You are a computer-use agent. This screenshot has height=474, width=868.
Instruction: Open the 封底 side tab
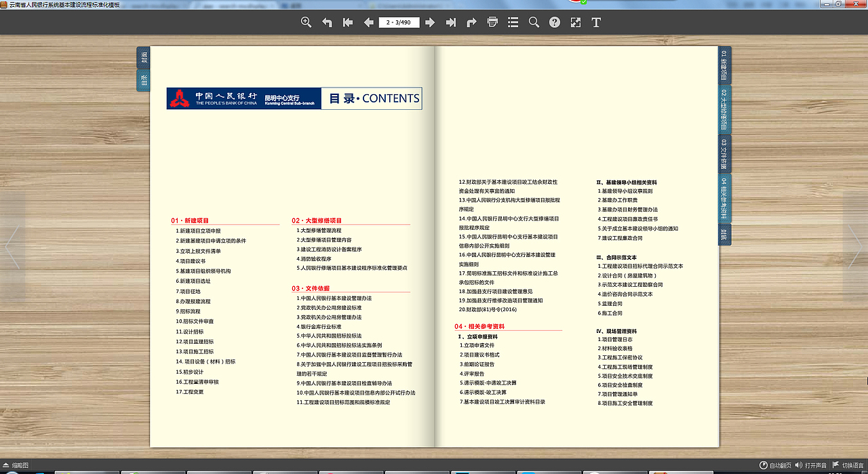pyautogui.click(x=724, y=235)
